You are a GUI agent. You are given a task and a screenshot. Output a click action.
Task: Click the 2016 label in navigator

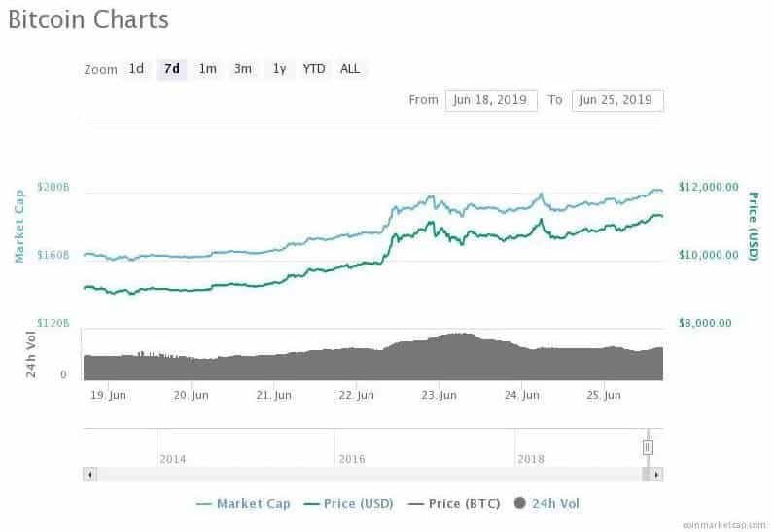click(x=352, y=459)
